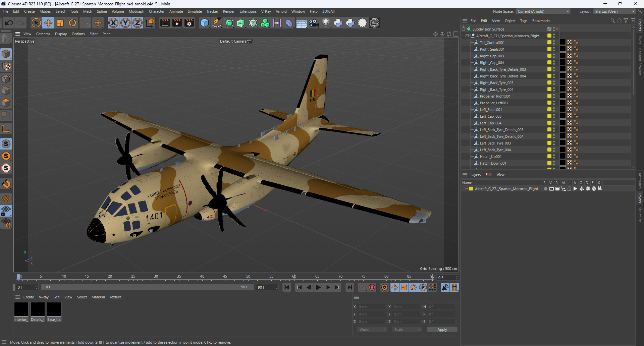Switch to Model mode in left sidebar

tap(6, 54)
